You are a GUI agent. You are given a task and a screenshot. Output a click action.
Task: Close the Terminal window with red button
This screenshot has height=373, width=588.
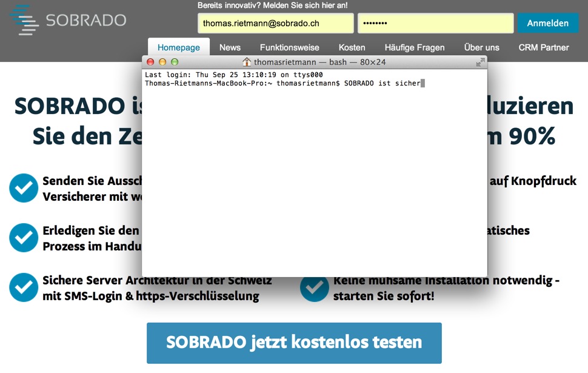pos(150,62)
